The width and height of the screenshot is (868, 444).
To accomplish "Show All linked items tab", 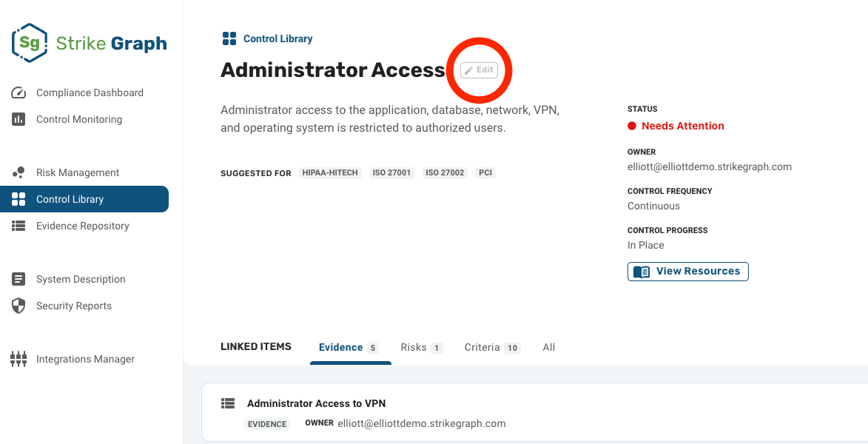I will pyautogui.click(x=548, y=348).
